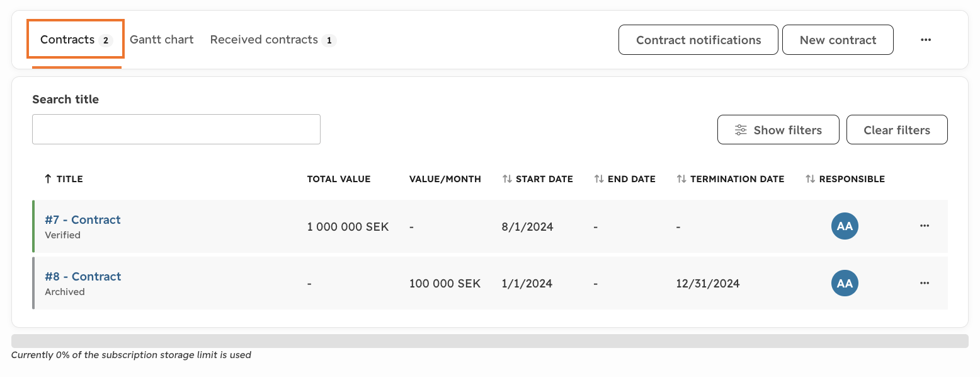980x377 pixels.
Task: Click the AA avatar on #7 row
Action: [845, 226]
